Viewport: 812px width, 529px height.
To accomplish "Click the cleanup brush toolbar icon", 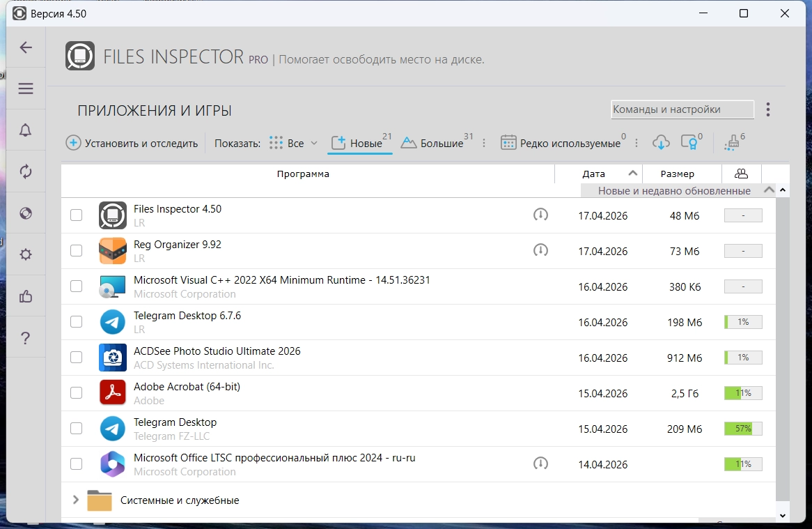I will [732, 142].
